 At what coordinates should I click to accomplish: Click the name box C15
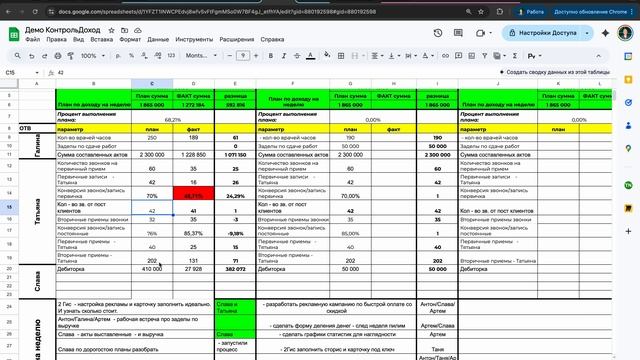point(22,73)
